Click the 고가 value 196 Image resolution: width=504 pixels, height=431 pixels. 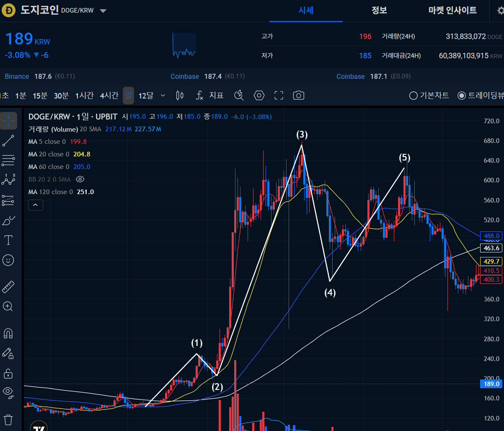365,36
